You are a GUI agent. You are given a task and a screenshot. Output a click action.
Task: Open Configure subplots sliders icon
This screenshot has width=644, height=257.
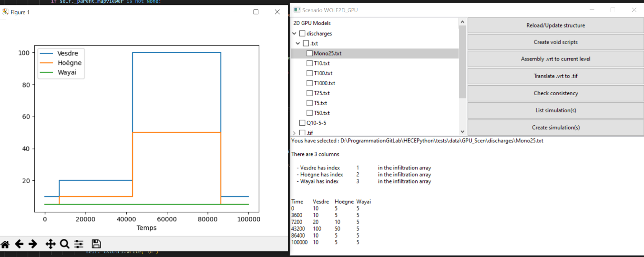point(79,244)
